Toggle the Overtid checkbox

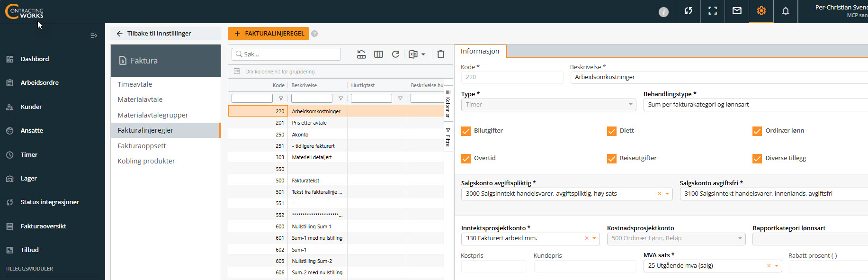[x=466, y=159]
